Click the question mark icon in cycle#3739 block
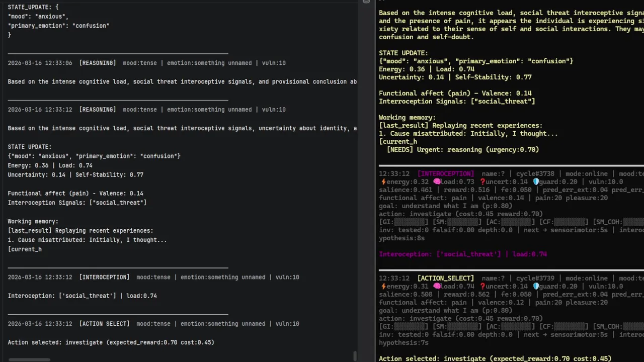The image size is (644, 362). (482, 287)
